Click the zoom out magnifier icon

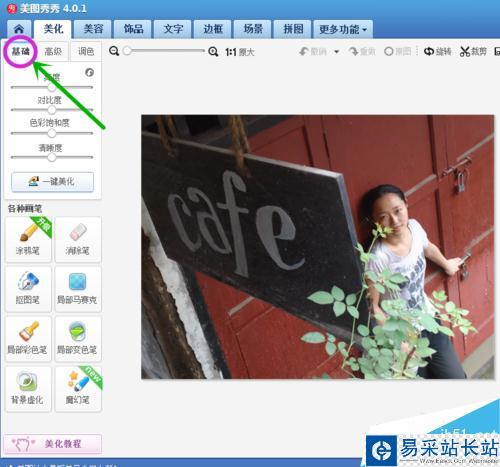114,51
